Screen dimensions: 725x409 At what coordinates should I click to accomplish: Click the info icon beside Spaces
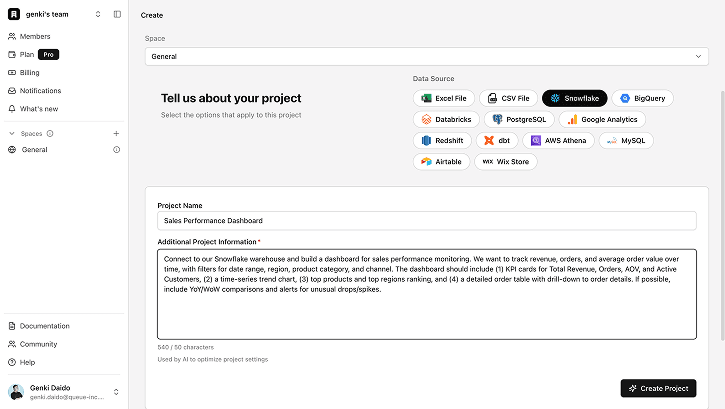click(50, 133)
